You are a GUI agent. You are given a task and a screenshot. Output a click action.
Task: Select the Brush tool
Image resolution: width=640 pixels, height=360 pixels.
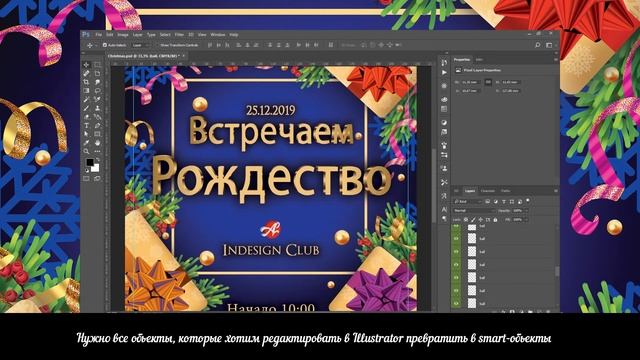click(86, 108)
